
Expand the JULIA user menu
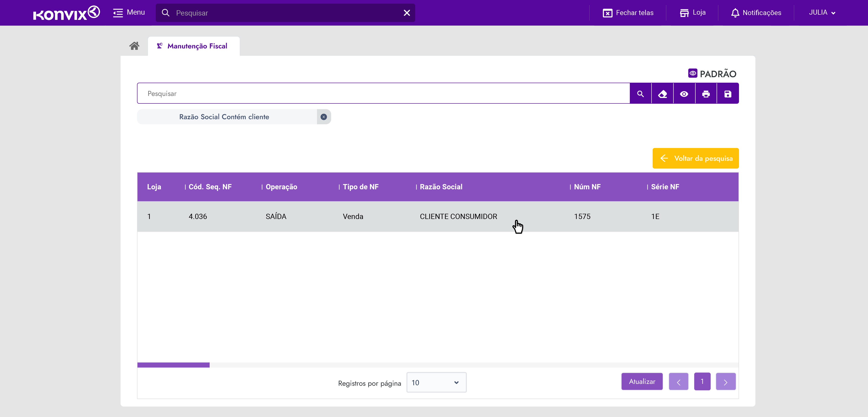[x=822, y=13]
